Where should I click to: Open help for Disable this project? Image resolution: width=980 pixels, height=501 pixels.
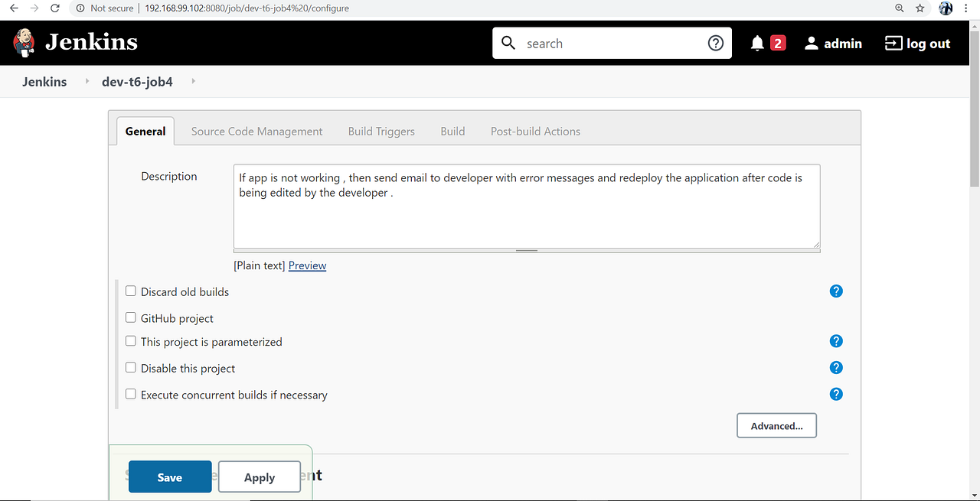(x=836, y=367)
